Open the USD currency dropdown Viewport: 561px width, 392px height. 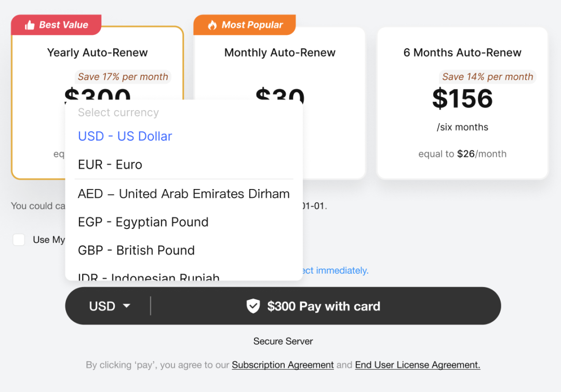point(109,306)
